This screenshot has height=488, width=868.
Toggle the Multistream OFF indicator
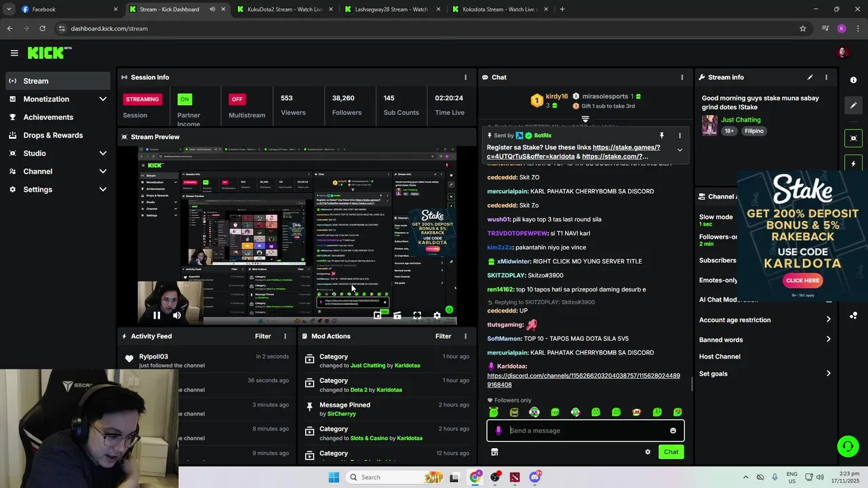(237, 99)
